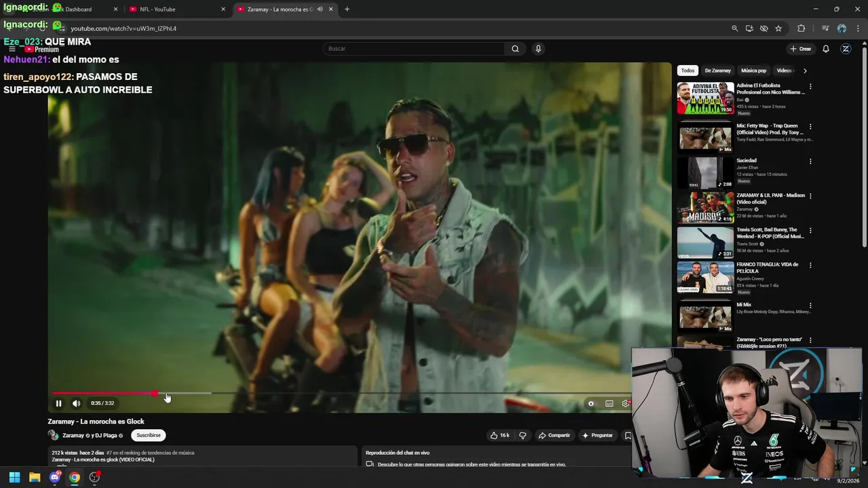
Task: Open Suciedad video title
Action: [x=746, y=161]
